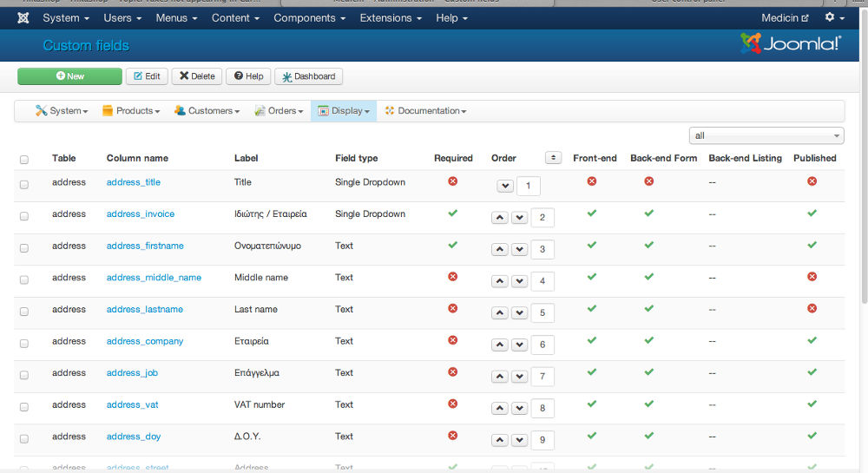Check the address_lastname row checkbox
Screen dimensions: 868x473
(x=24, y=311)
